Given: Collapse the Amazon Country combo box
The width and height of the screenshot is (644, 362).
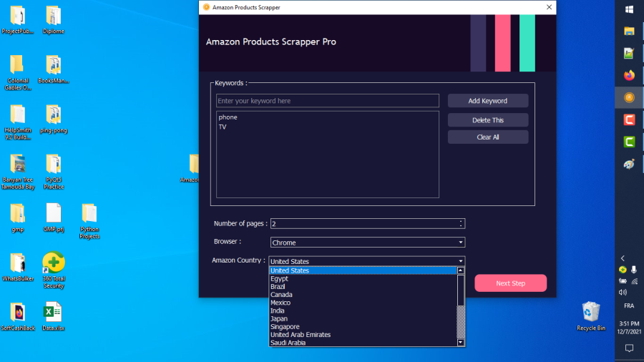Looking at the screenshot, I should pos(366,261).
